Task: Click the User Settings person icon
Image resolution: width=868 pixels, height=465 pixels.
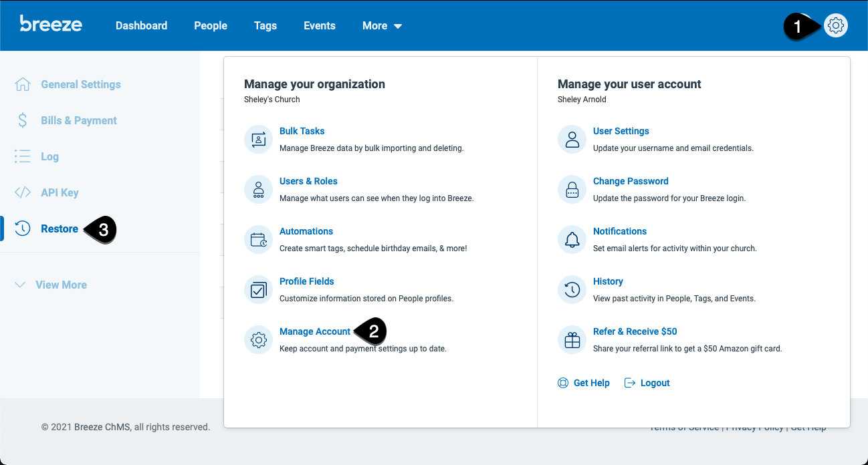Action: (x=572, y=140)
